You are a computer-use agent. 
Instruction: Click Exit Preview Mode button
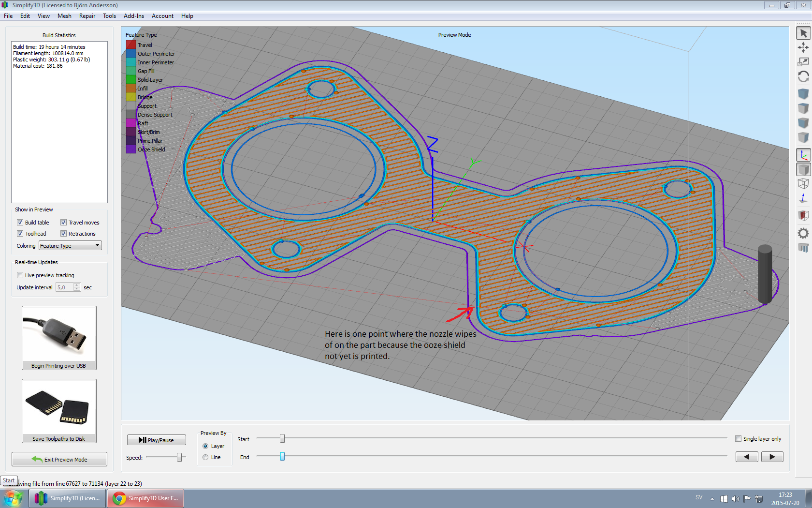[x=59, y=459]
